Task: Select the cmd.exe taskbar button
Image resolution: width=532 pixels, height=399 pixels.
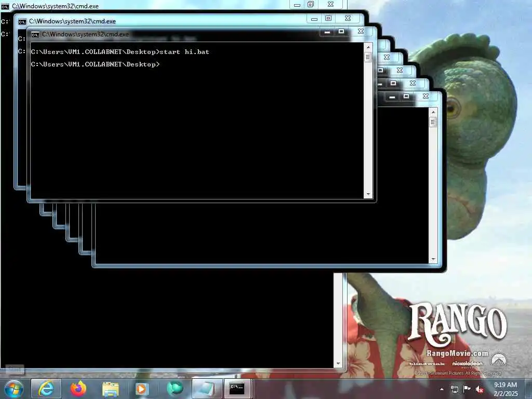Action: pyautogui.click(x=237, y=389)
